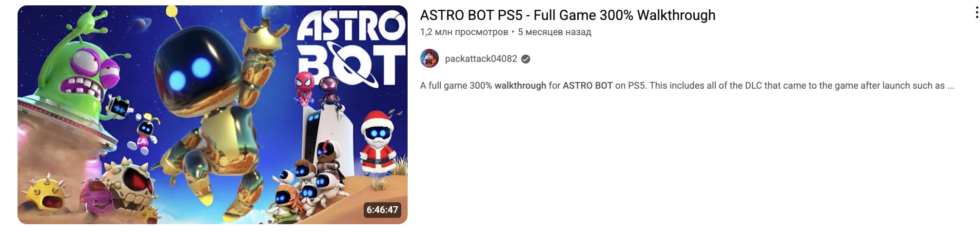The width and height of the screenshot is (980, 232).
Task: Click the packattack04082 channel avatar
Action: tap(430, 58)
